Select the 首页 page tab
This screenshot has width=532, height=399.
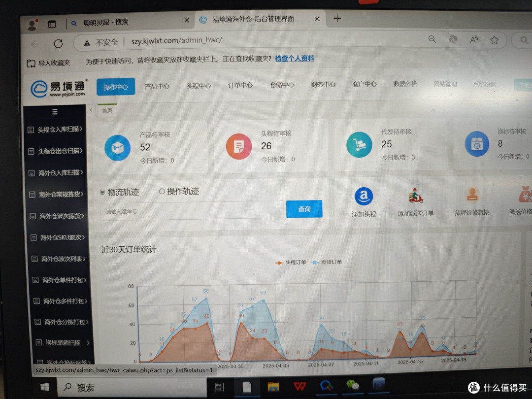pyautogui.click(x=107, y=110)
